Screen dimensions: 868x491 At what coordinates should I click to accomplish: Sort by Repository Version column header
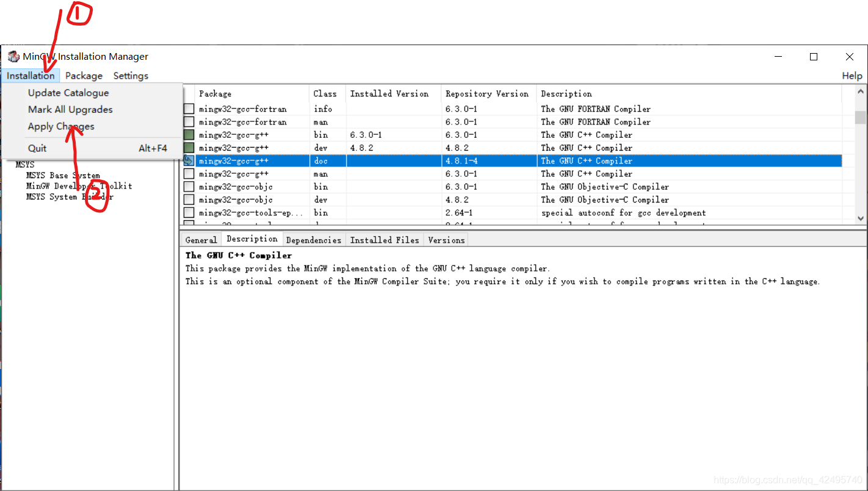click(487, 94)
